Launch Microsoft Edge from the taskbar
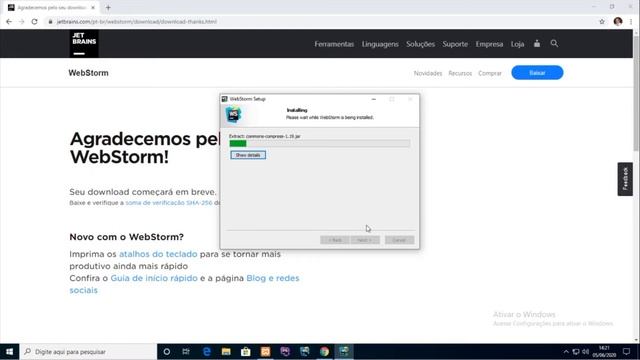Image resolution: width=640 pixels, height=360 pixels. pyautogui.click(x=207, y=351)
